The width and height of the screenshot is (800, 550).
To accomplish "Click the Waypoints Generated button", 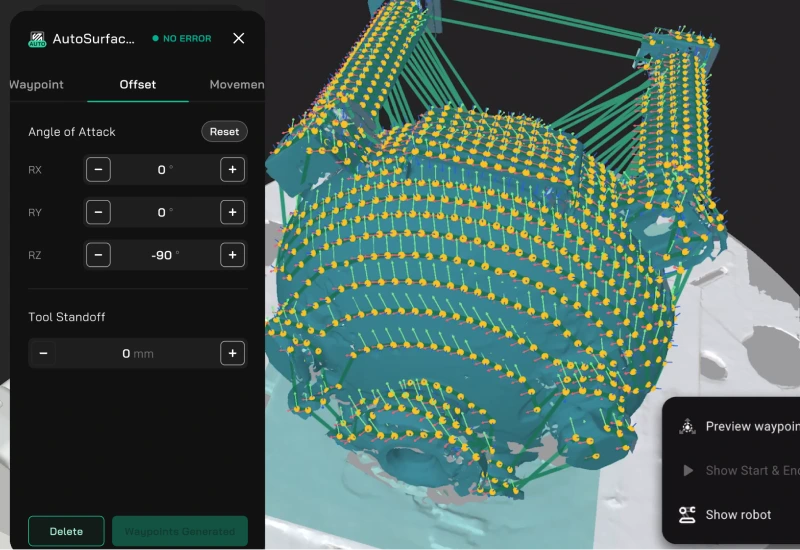I will [x=180, y=531].
